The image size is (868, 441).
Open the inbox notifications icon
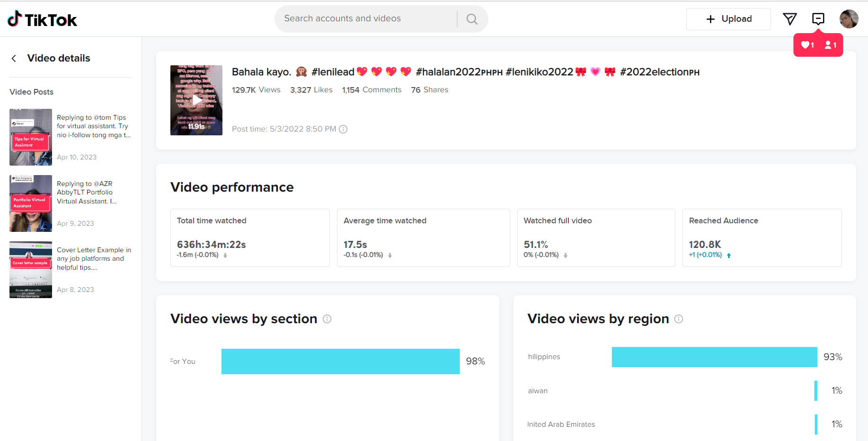pos(818,19)
